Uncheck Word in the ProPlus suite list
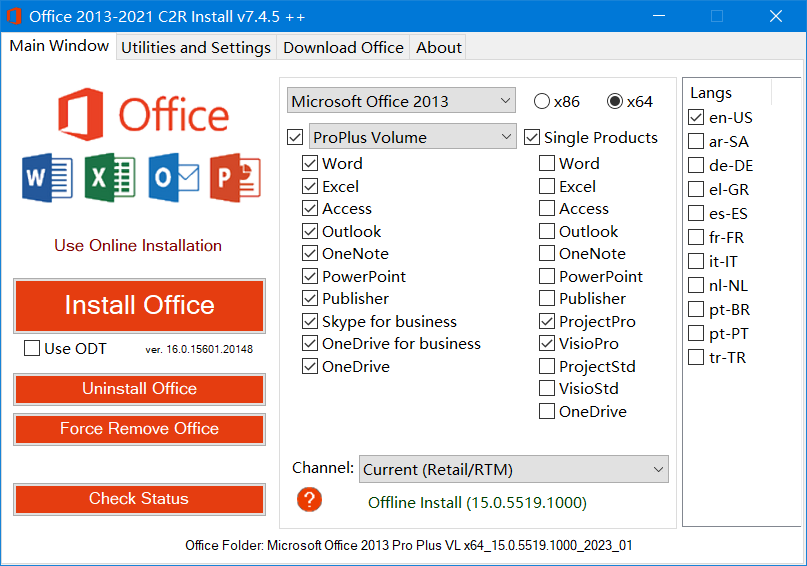The image size is (807, 566). [x=310, y=164]
